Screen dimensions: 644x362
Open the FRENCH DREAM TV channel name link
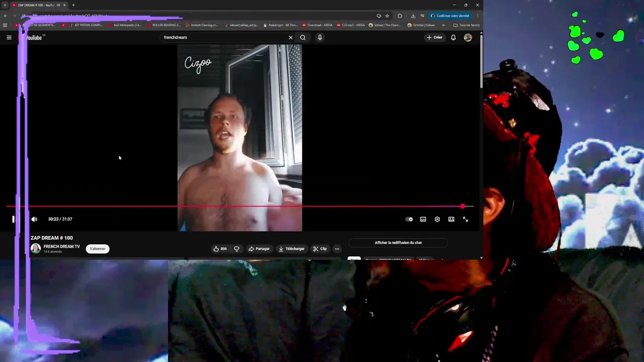tap(61, 246)
